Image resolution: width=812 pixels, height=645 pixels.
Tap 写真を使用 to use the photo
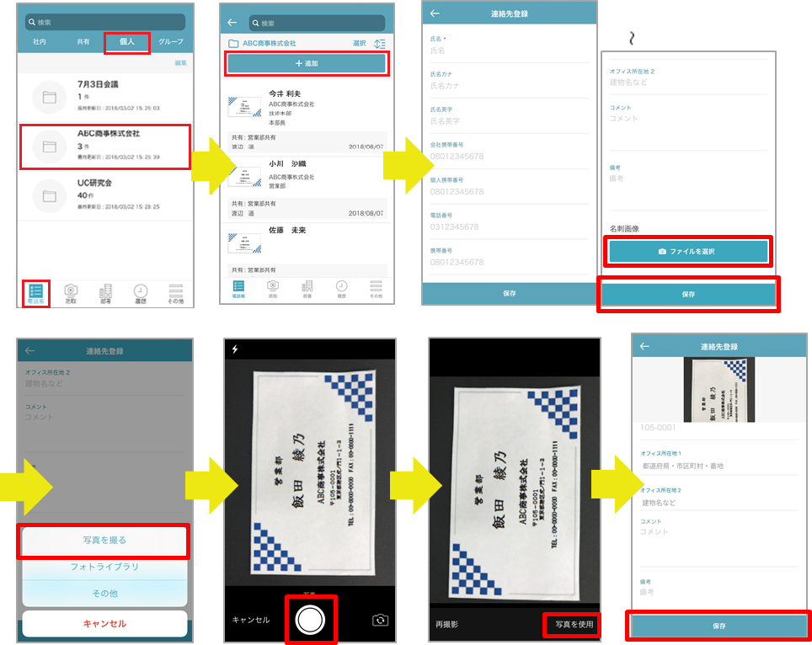click(573, 625)
